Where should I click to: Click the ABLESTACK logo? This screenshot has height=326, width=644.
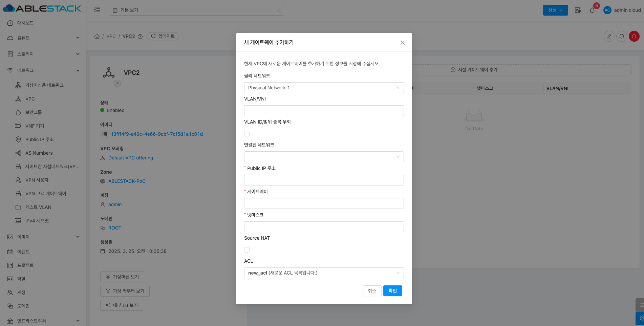click(42, 8)
